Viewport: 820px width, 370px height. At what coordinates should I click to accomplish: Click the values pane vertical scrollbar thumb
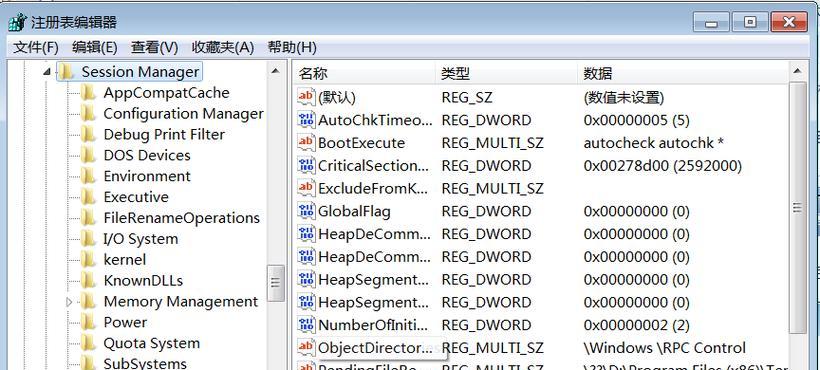point(798,208)
